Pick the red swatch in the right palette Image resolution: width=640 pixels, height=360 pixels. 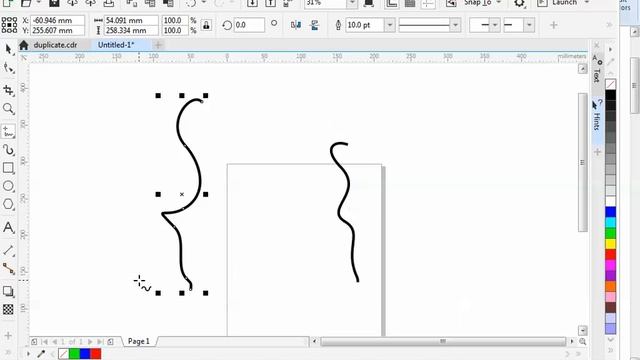point(611,254)
